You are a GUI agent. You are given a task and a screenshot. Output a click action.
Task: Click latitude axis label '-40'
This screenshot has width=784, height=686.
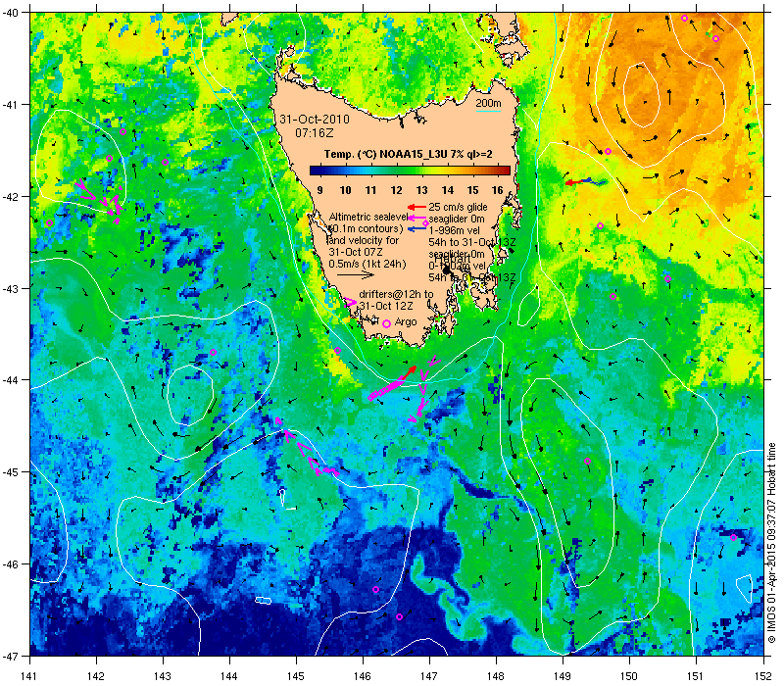coord(10,13)
